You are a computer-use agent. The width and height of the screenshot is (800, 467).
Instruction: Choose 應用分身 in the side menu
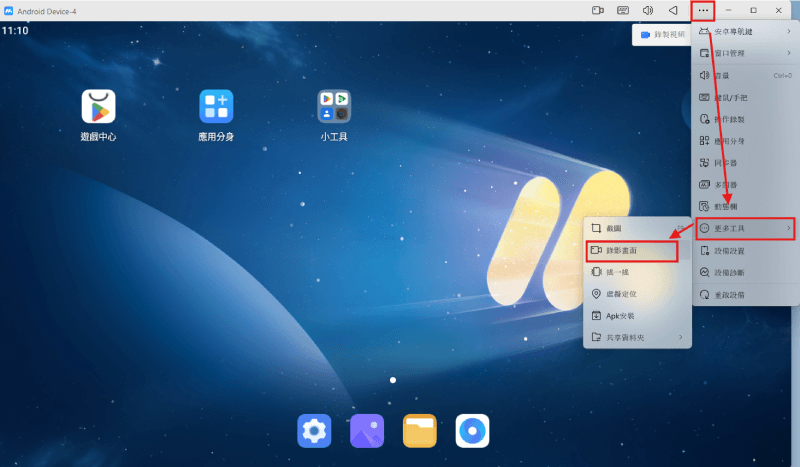(x=745, y=141)
